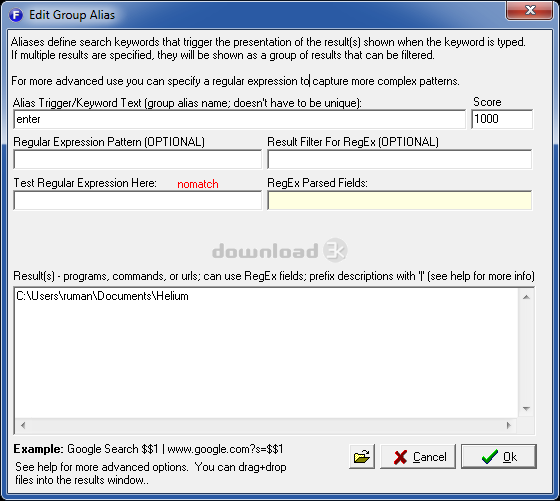Close the Edit Group Alias dialog
The height and width of the screenshot is (501, 560).
pyautogui.click(x=529, y=10)
